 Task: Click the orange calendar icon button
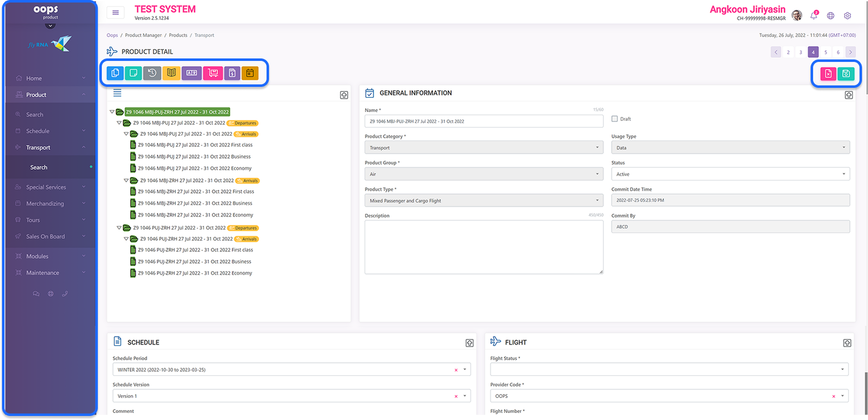coord(250,73)
